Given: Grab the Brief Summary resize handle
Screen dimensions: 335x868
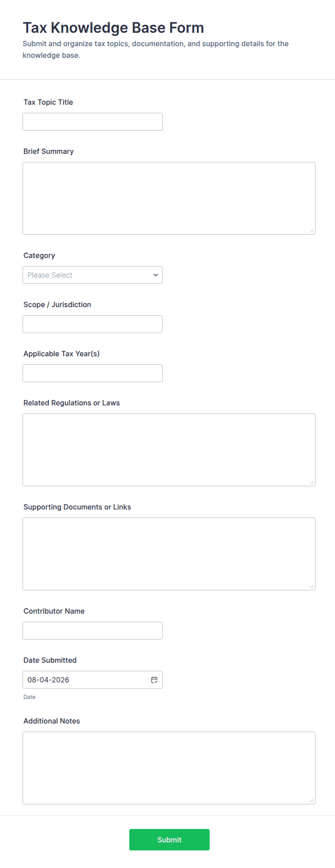Looking at the screenshot, I should (x=312, y=231).
